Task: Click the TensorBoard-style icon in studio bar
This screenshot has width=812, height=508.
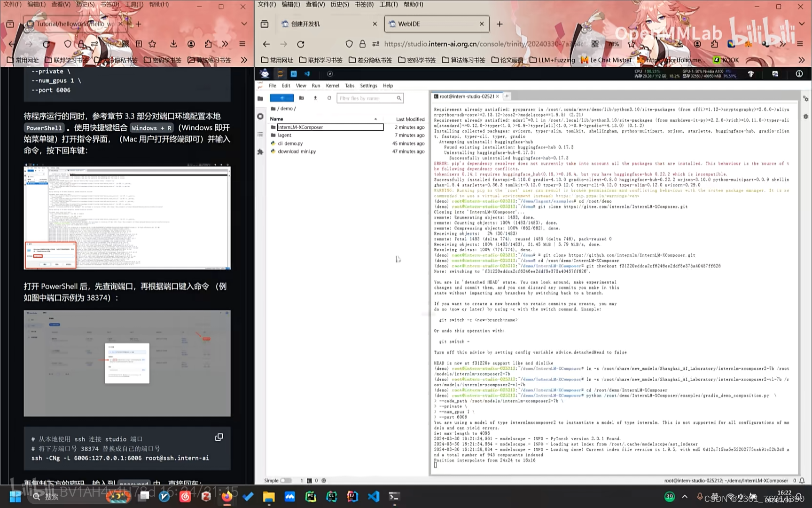Action: (750, 74)
